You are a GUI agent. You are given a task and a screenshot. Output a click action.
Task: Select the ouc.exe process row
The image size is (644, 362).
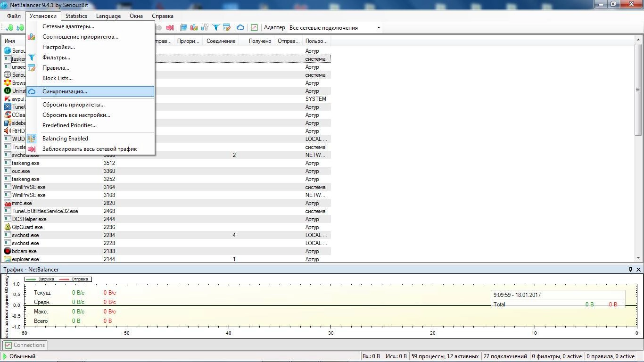click(167, 171)
